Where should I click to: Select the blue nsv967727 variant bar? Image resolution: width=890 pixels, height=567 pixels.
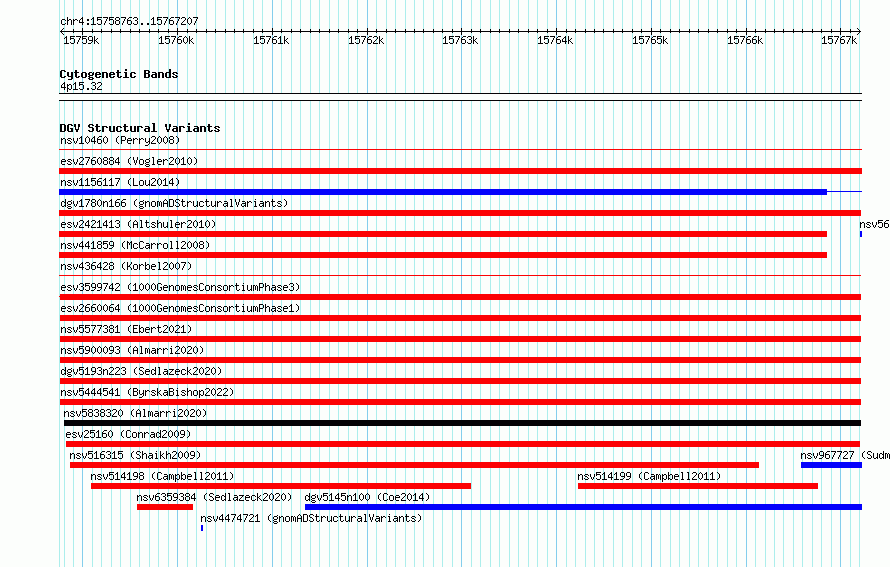(832, 465)
